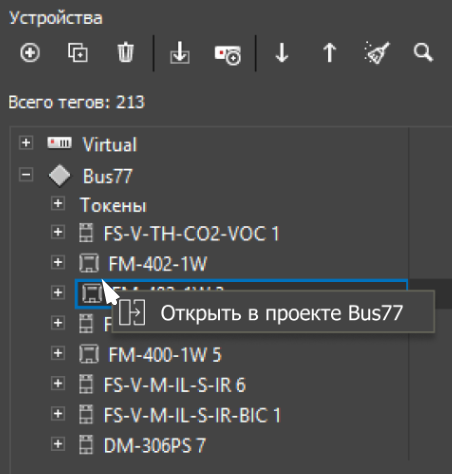
Task: Select FM-400-1W 5 in the tree
Action: tap(165, 354)
